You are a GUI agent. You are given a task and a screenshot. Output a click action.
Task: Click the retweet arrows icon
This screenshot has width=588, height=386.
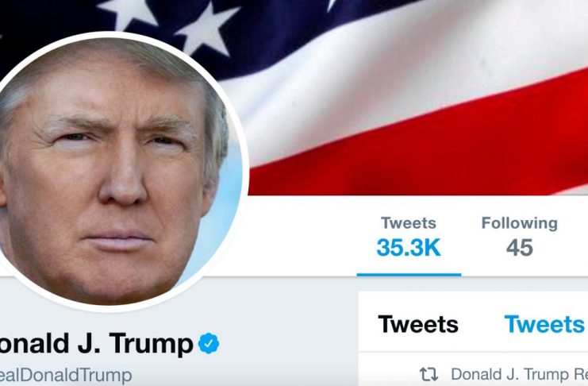coord(429,374)
